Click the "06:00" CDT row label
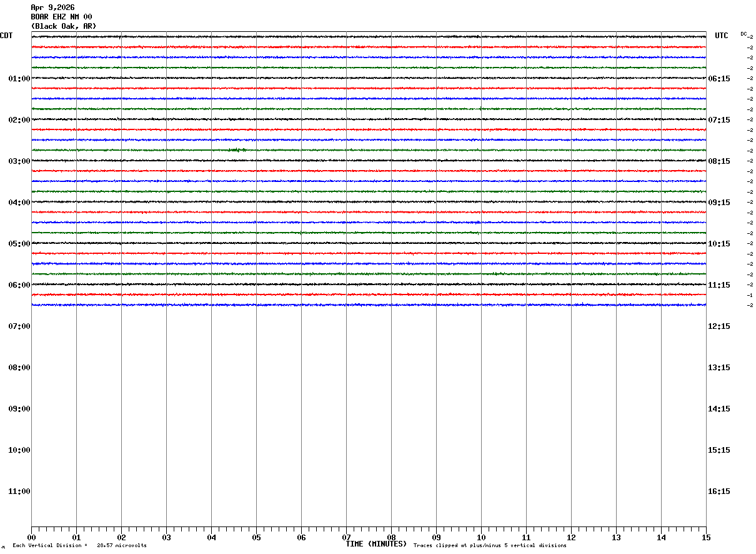This screenshot has height=554, width=756. (x=19, y=285)
